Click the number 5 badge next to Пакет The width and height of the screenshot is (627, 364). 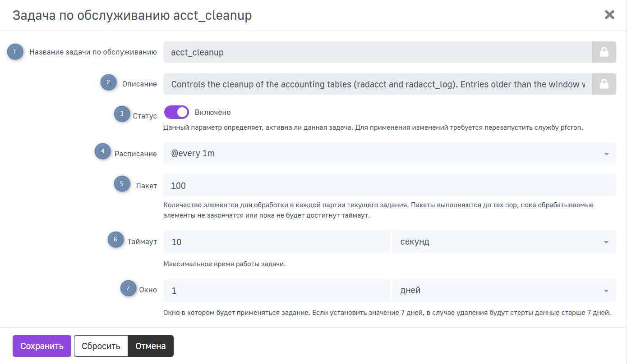click(x=122, y=184)
